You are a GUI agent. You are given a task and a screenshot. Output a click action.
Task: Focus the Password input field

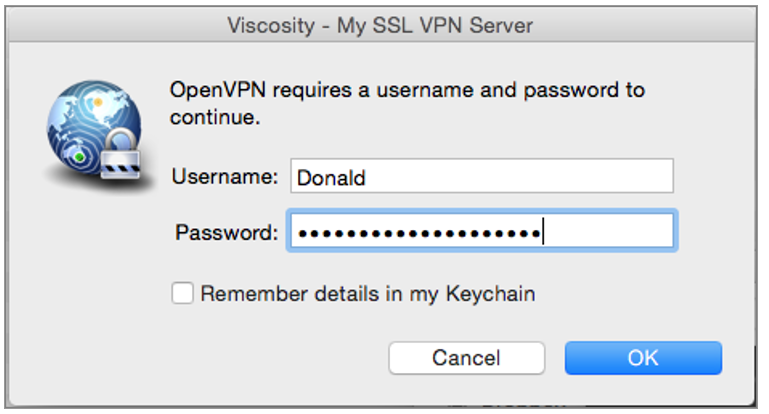480,233
